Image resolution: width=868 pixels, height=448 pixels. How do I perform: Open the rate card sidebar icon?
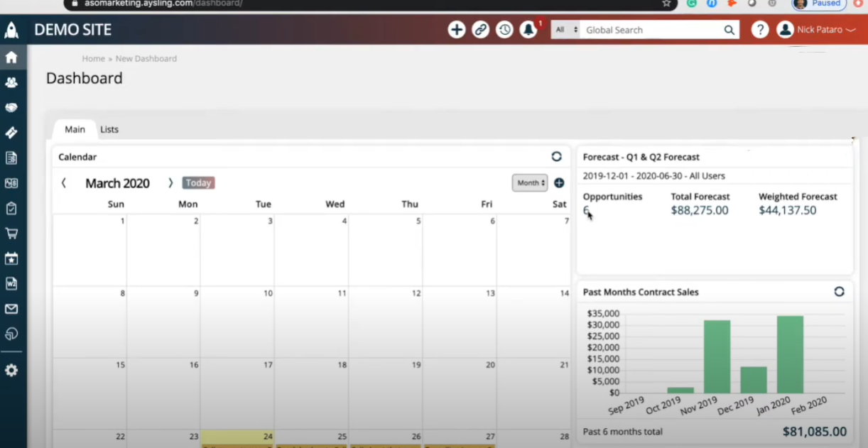pyautogui.click(x=11, y=183)
